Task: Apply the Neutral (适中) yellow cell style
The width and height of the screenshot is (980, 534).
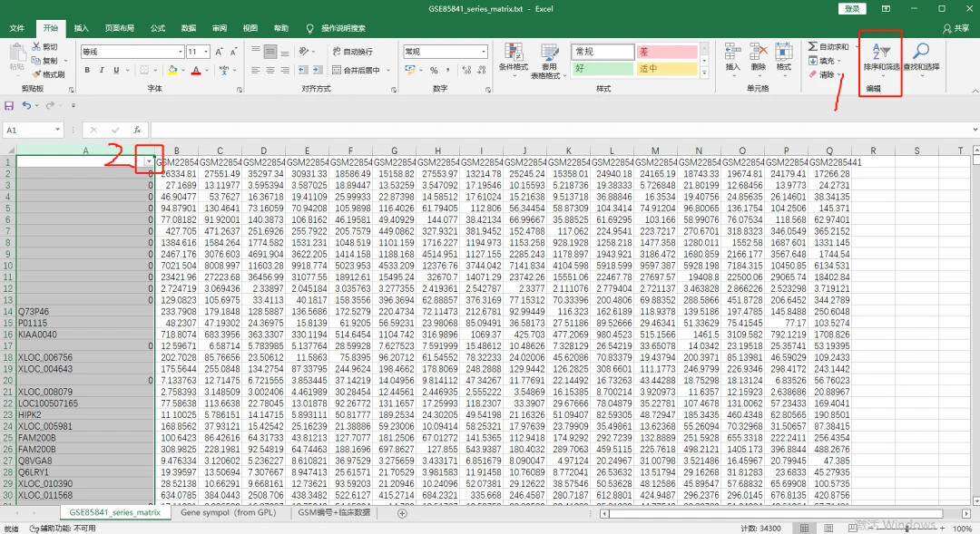Action: point(667,68)
